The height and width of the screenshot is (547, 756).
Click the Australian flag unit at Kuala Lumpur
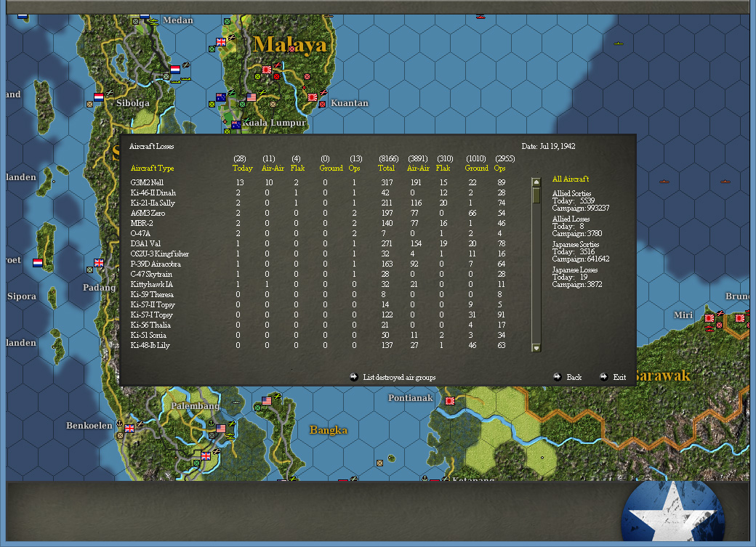[236, 124]
